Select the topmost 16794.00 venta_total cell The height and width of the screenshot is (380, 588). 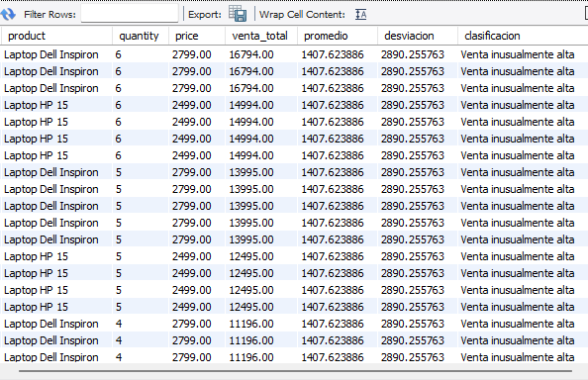click(261, 54)
